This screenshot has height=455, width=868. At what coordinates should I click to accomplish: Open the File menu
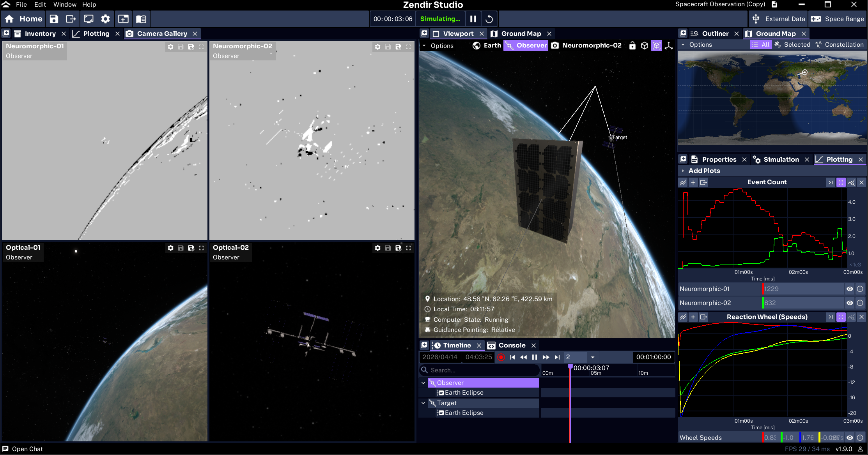pyautogui.click(x=21, y=5)
